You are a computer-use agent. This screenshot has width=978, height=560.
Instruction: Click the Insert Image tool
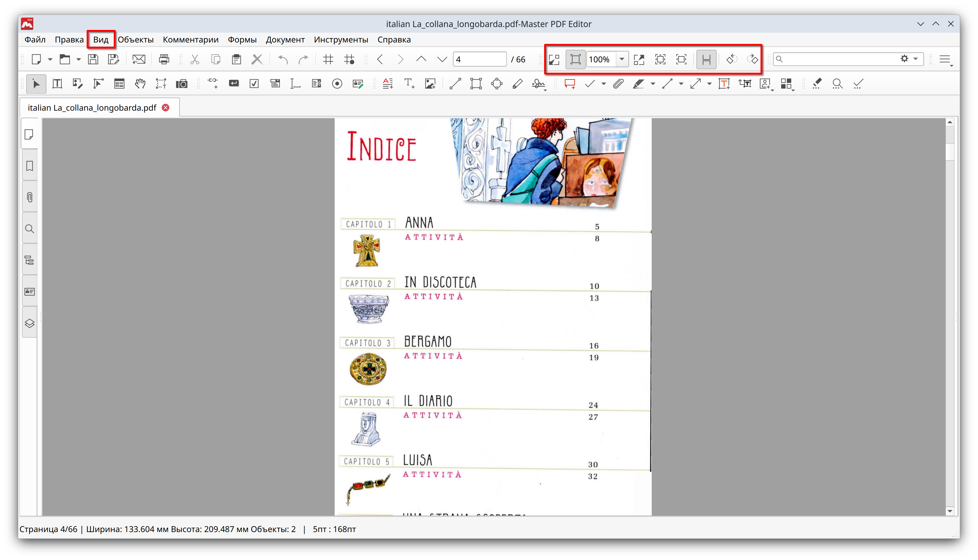(x=430, y=84)
